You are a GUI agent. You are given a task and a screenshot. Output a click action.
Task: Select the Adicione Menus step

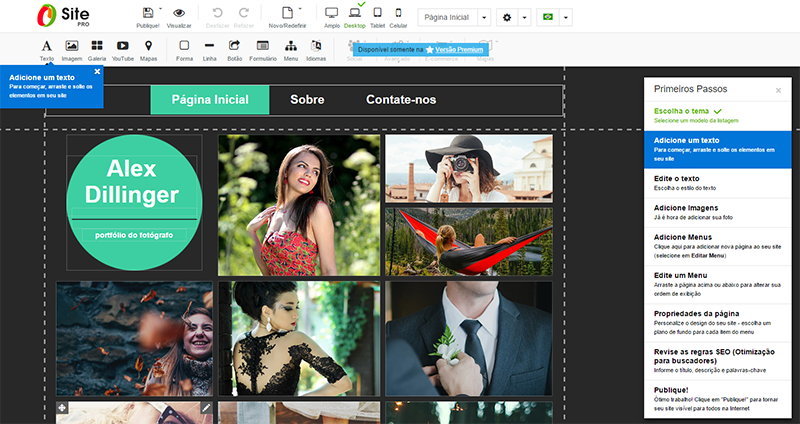(717, 246)
